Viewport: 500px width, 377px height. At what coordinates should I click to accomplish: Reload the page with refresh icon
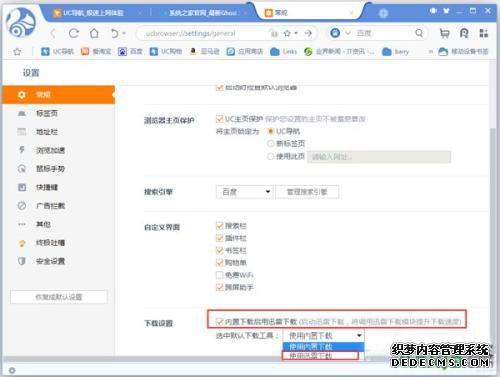(x=74, y=33)
